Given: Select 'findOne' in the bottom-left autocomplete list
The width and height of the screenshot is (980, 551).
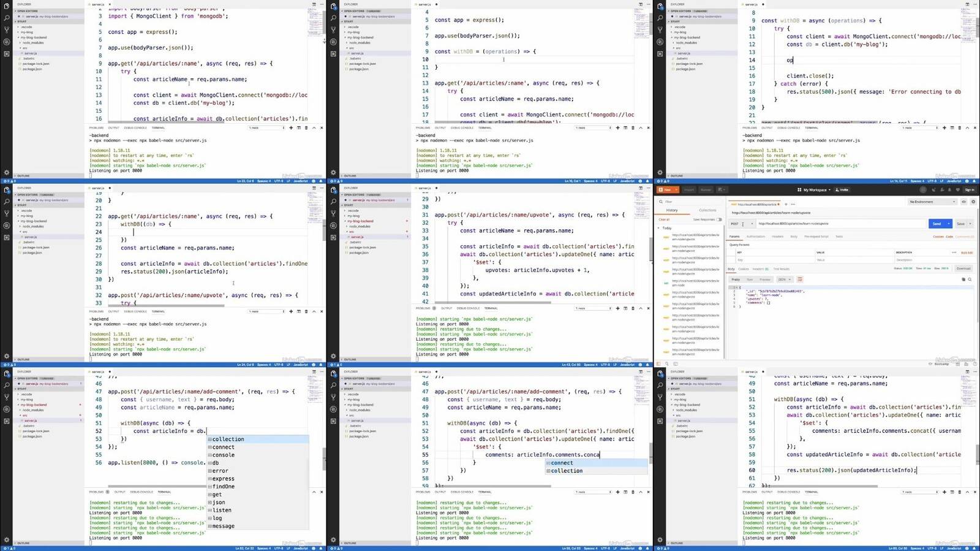Looking at the screenshot, I should 223,487.
